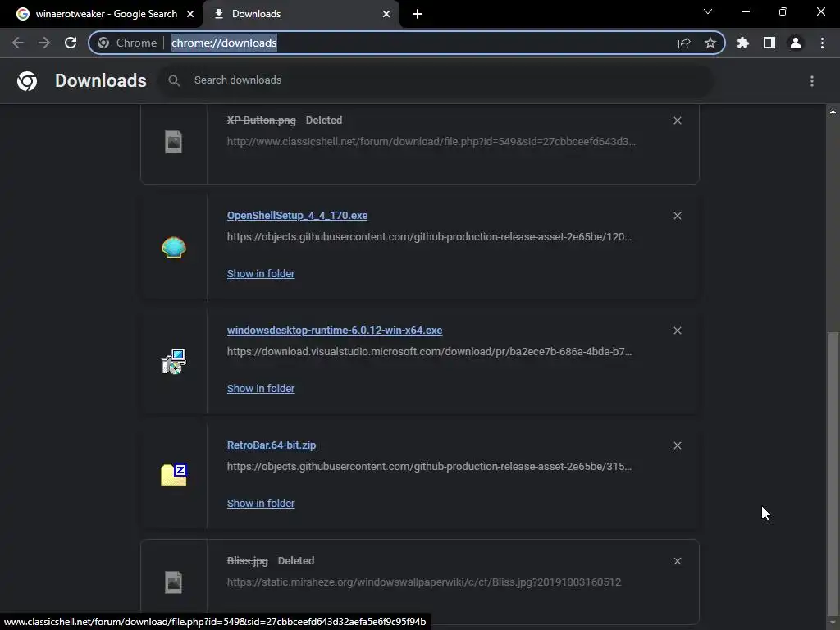This screenshot has height=630, width=840.
Task: Click the Deleted label beside XP-Button.png
Action: click(x=323, y=121)
